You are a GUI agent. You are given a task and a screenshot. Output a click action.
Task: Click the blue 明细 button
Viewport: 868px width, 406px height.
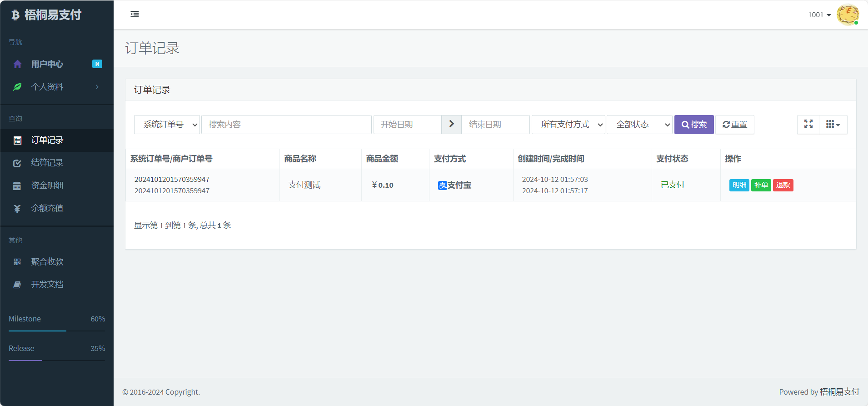[x=739, y=185]
